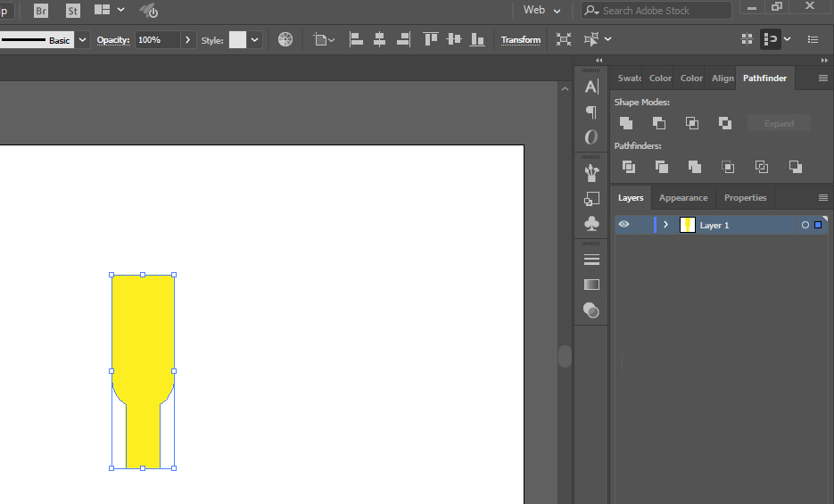Open Adobe Stock via St icon

(73, 11)
